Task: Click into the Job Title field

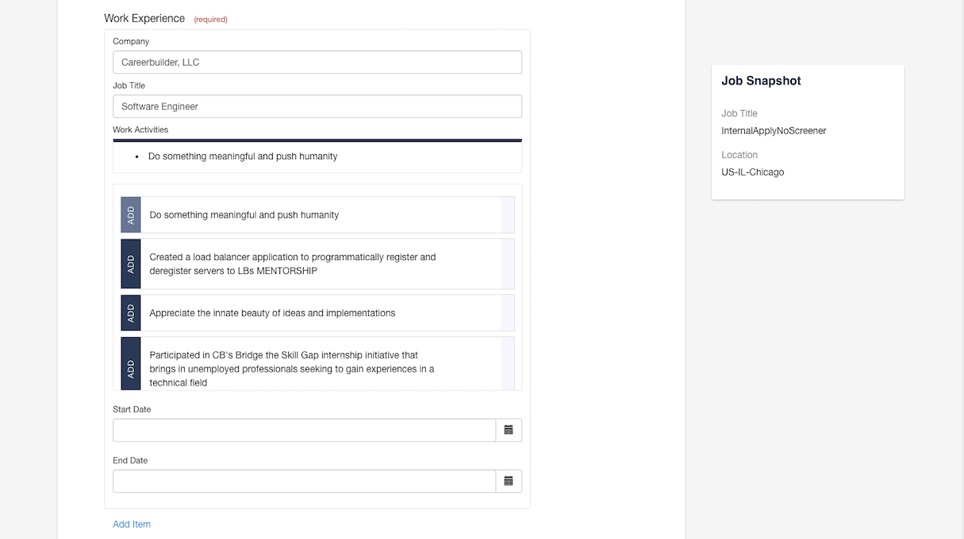Action: tap(316, 106)
